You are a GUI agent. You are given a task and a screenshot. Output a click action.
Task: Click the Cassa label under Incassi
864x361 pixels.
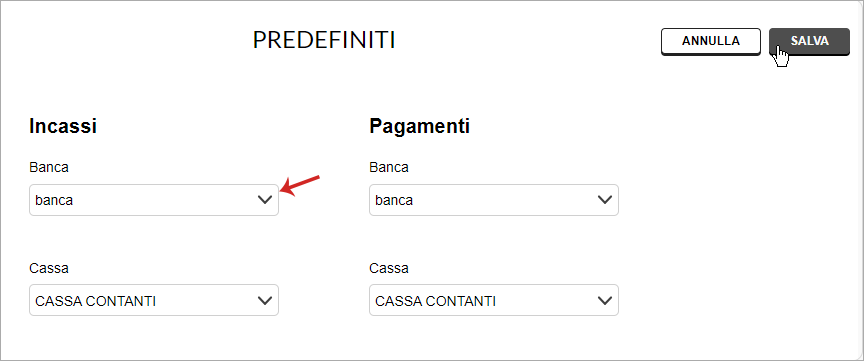point(49,268)
